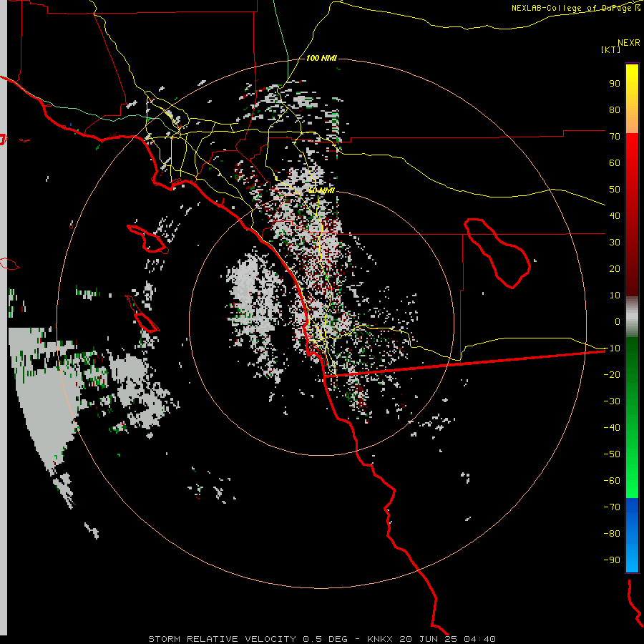This screenshot has height=644, width=644.
Task: Select the 20 value on the velocity scale
Action: click(x=615, y=268)
